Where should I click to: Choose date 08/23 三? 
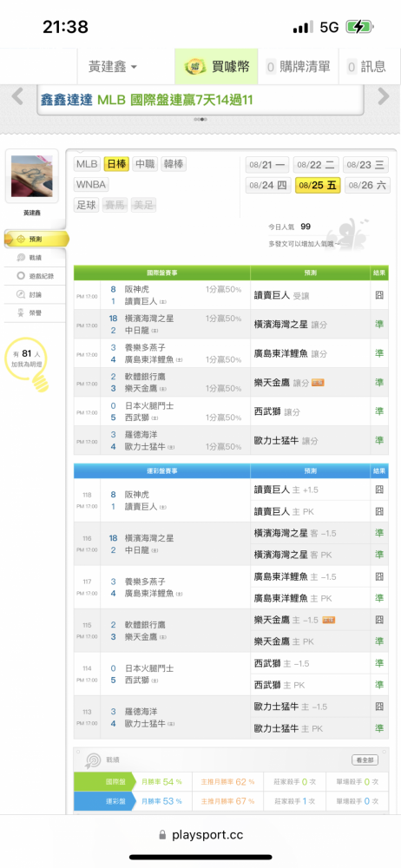pos(366,165)
